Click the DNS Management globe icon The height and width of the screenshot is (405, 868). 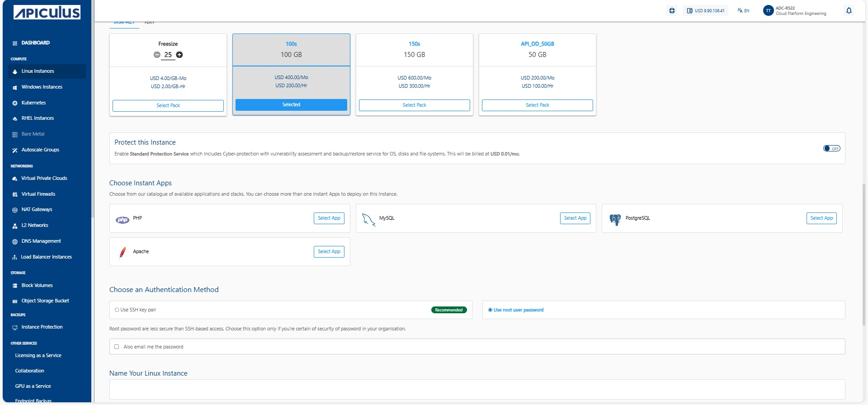click(x=15, y=241)
